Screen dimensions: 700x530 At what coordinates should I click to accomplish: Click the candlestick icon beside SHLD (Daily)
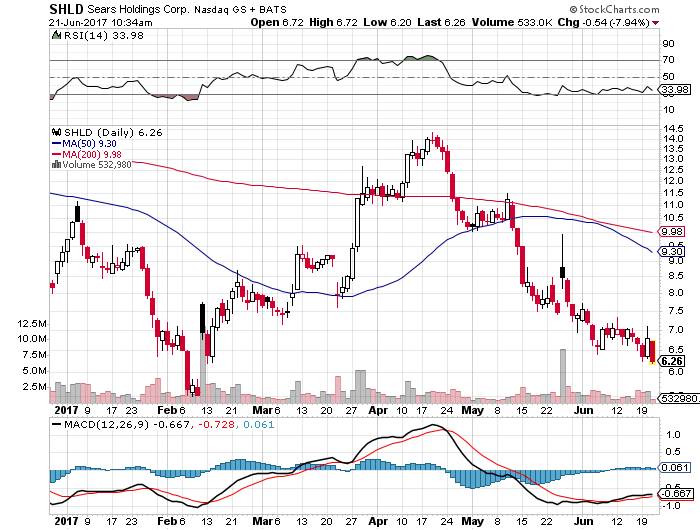pos(56,132)
